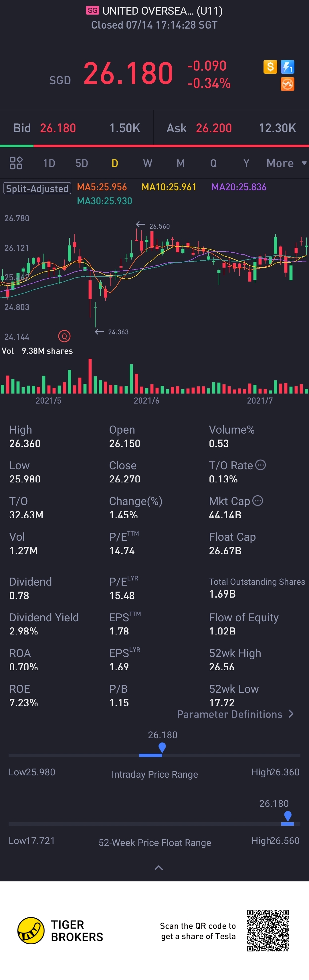The width and height of the screenshot is (309, 980).
Task: Tap the Tesla share QR code
Action: (x=268, y=931)
